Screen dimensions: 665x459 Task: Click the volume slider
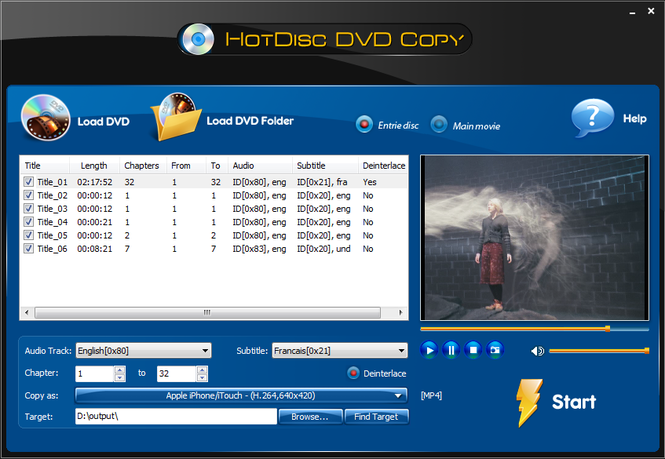click(x=599, y=351)
